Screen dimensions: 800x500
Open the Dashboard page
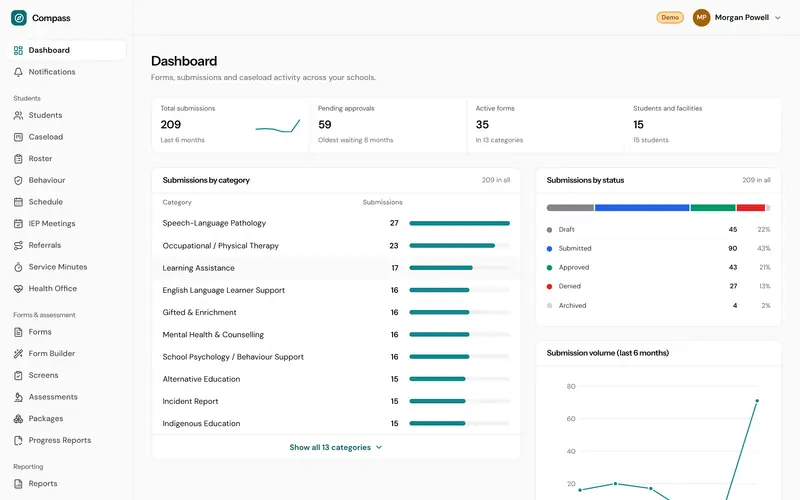click(67, 50)
